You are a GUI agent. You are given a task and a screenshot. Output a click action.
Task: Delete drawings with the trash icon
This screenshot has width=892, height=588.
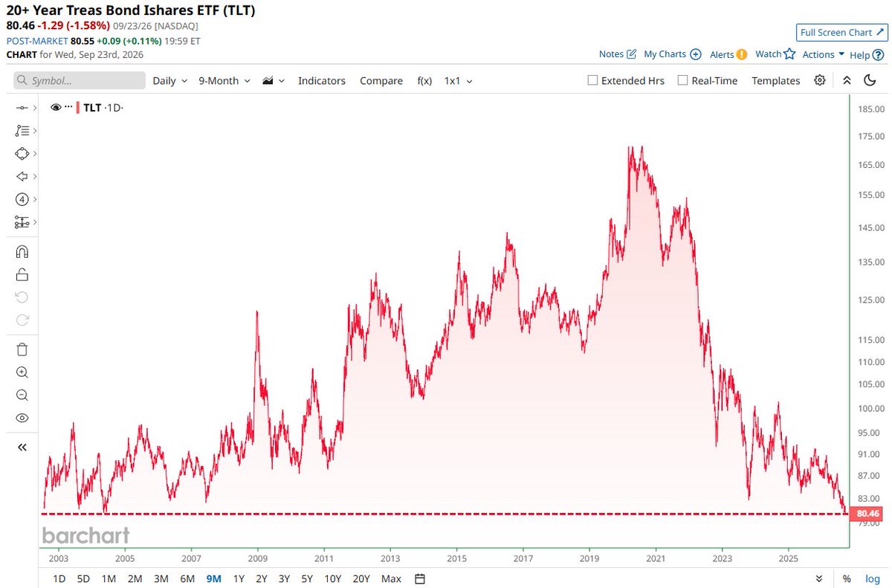(x=22, y=349)
